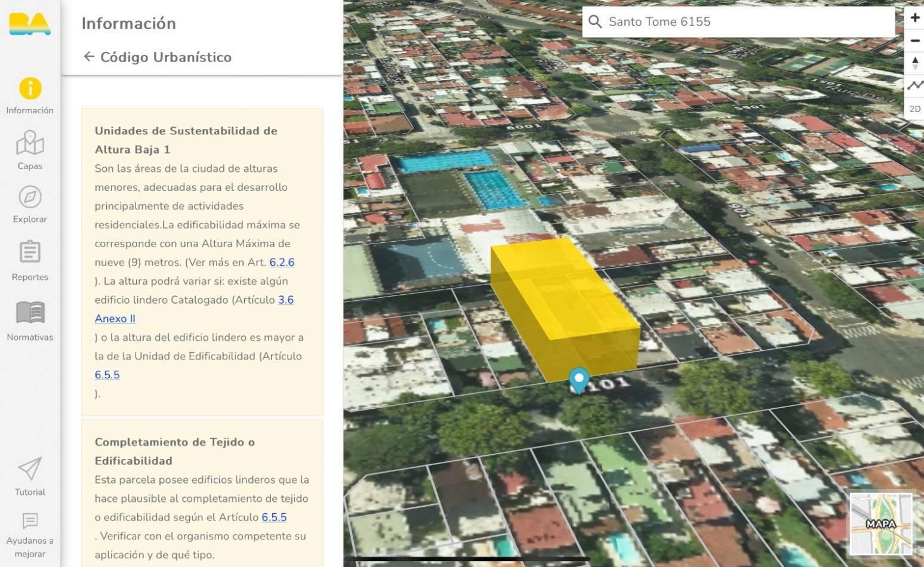Click the search magnifier icon
Viewport: 924px width, 567px height.
(x=595, y=22)
